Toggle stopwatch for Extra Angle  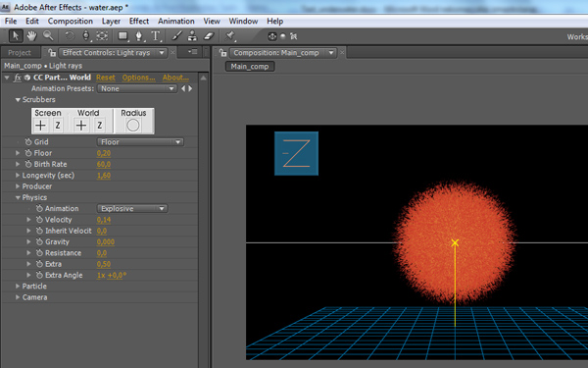[39, 275]
